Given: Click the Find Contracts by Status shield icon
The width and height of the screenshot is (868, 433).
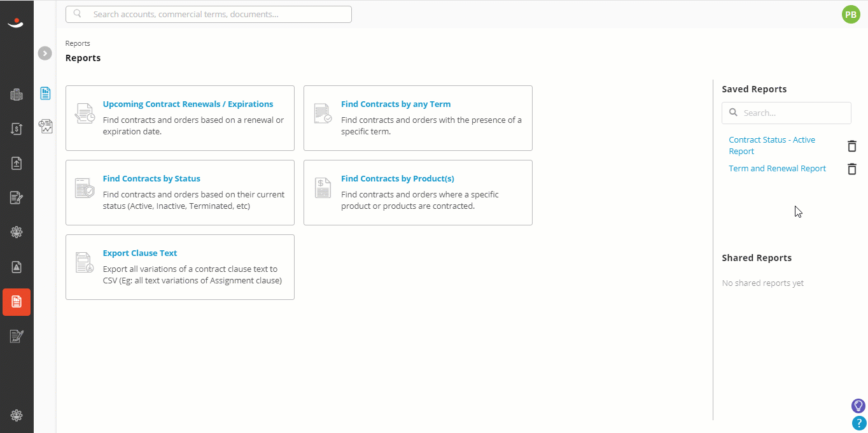Looking at the screenshot, I should click(x=85, y=188).
